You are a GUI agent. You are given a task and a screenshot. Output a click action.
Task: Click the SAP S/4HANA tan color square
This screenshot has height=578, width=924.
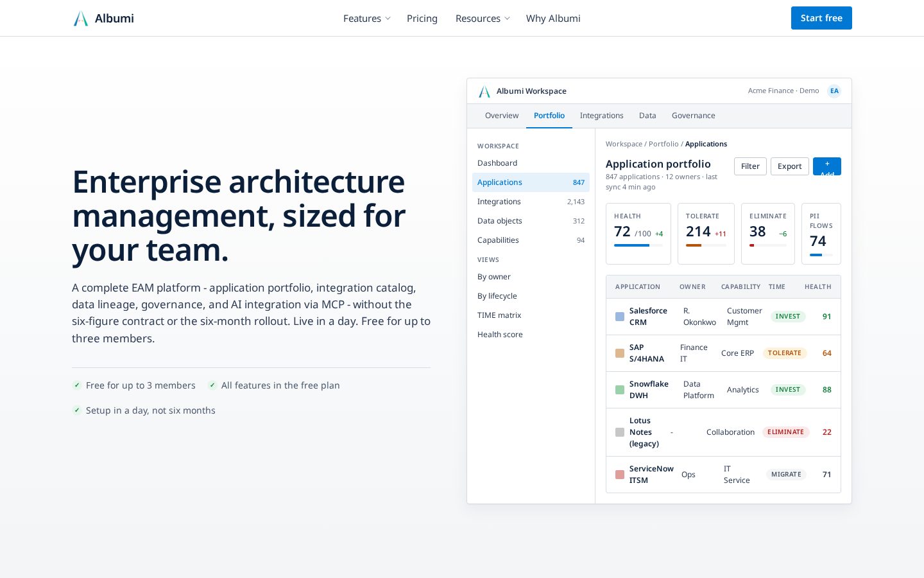620,353
